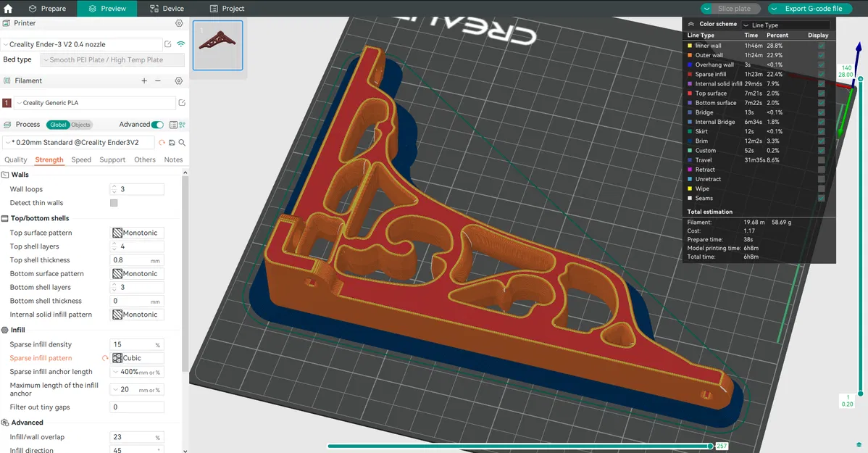This screenshot has width=868, height=453.
Task: Open the Bed type dropdown
Action: [112, 60]
